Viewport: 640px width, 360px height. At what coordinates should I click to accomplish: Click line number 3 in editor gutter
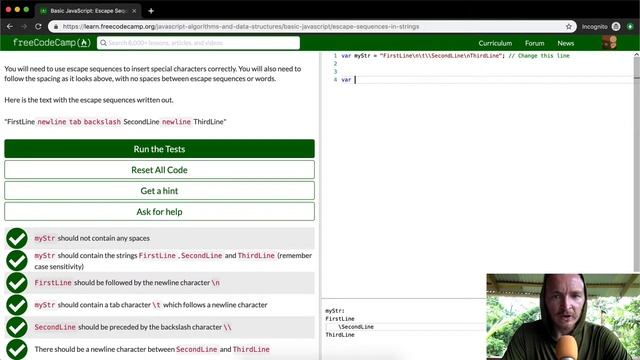(335, 72)
